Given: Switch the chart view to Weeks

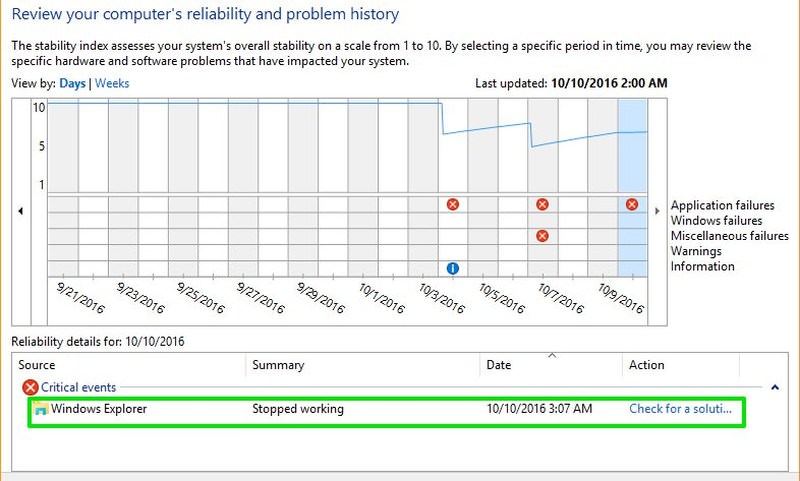Looking at the screenshot, I should 112,83.
